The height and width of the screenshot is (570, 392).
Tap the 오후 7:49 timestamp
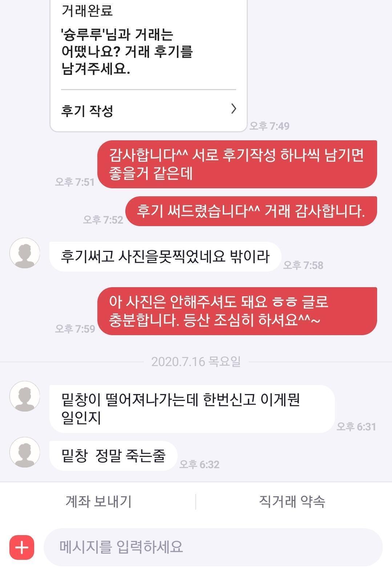coord(270,126)
